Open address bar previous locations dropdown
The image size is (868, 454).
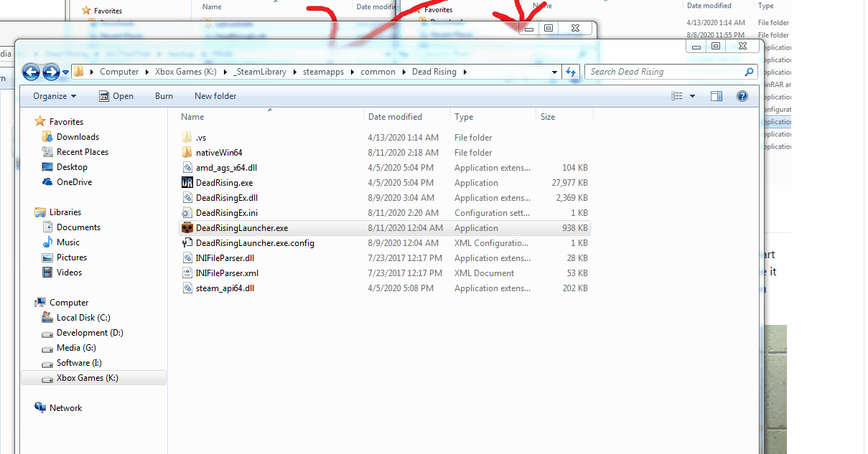(555, 72)
